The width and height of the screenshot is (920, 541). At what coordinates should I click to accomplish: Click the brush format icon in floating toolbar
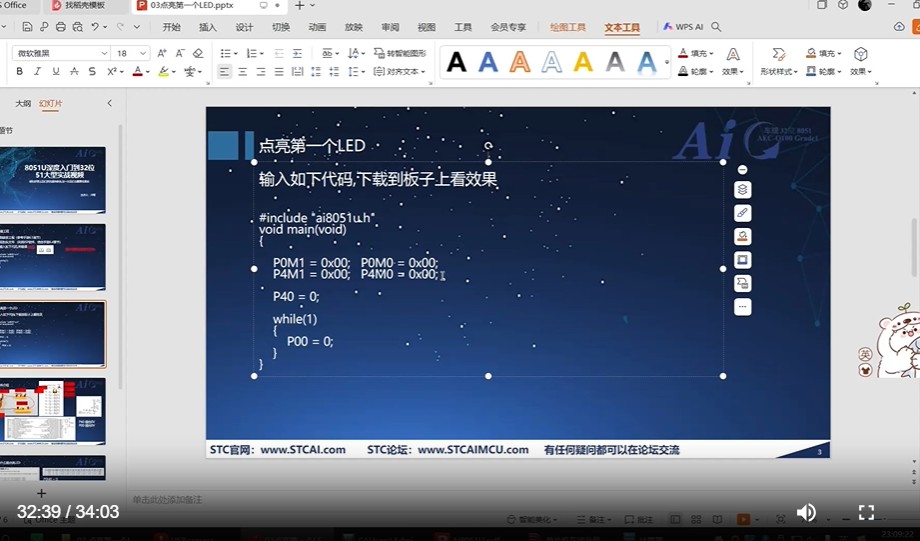coord(742,213)
